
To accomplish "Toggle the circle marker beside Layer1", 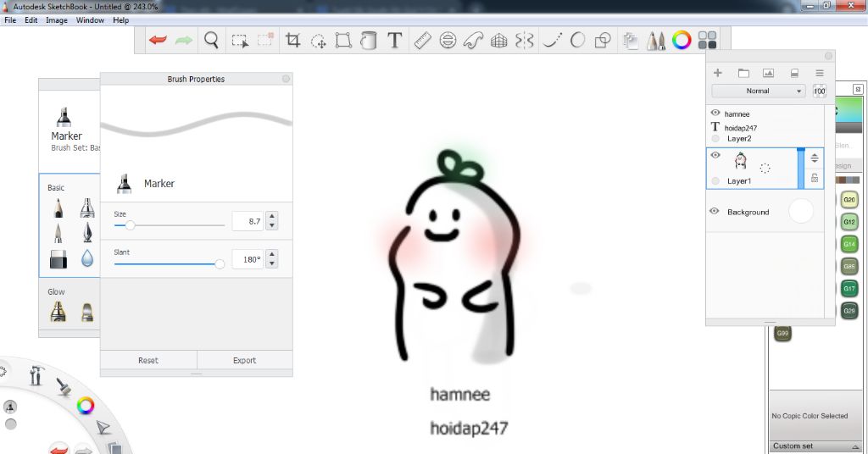I will tap(715, 180).
